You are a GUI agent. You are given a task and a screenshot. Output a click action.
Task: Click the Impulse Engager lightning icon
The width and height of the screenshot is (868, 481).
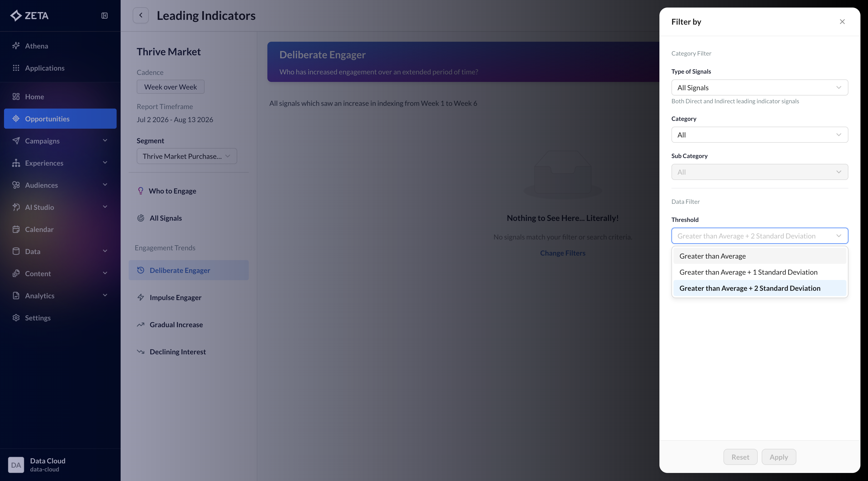tap(140, 297)
